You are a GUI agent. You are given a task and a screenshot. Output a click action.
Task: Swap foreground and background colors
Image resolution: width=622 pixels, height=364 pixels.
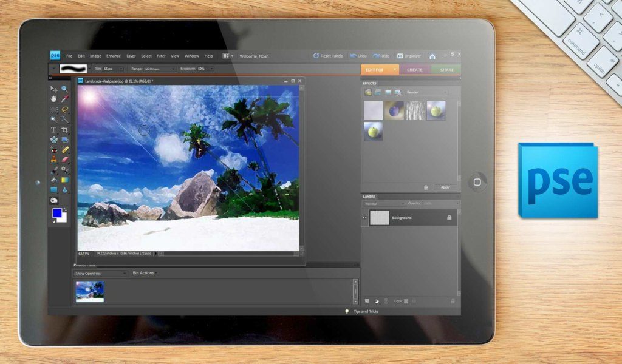(x=65, y=209)
